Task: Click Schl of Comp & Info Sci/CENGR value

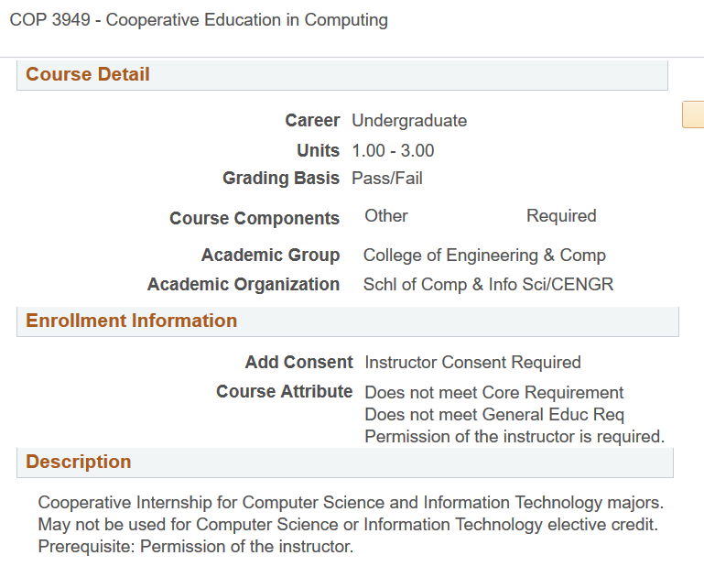Action: tap(488, 285)
